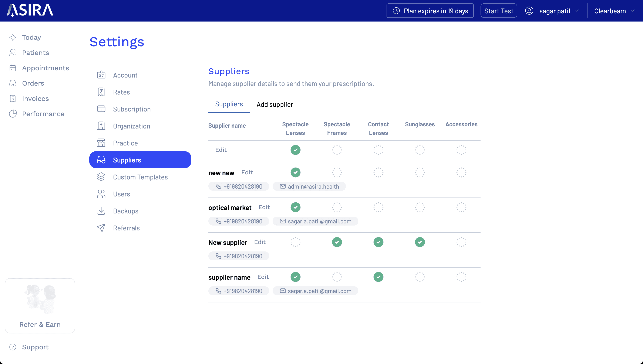
Task: Open Custom Templates layers icon
Action: [101, 177]
